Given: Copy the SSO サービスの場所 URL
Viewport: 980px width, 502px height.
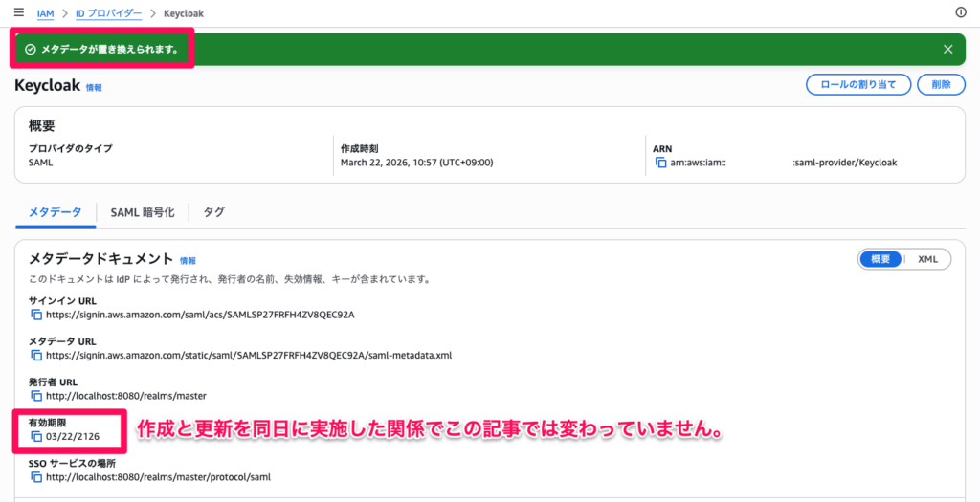Looking at the screenshot, I should tap(36, 477).
